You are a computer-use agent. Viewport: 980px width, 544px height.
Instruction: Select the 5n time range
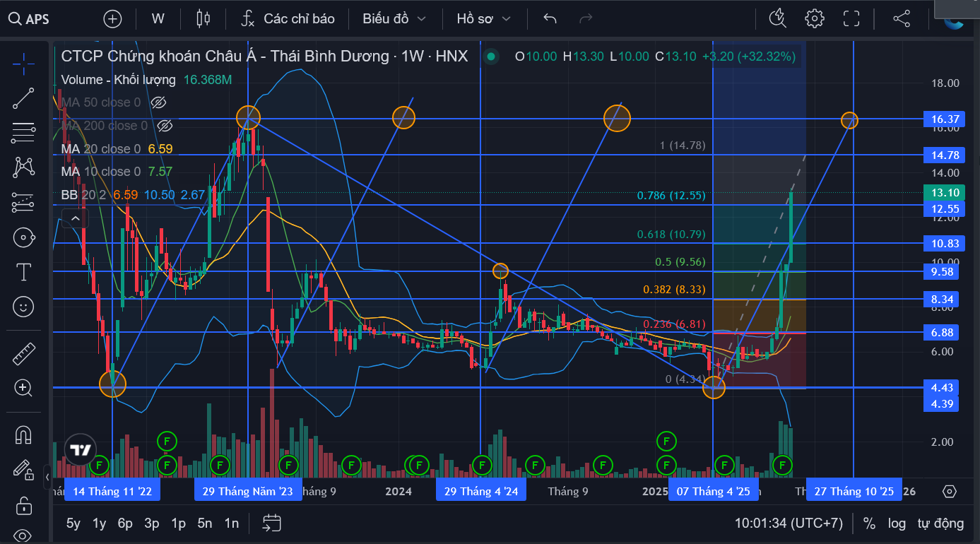(205, 524)
